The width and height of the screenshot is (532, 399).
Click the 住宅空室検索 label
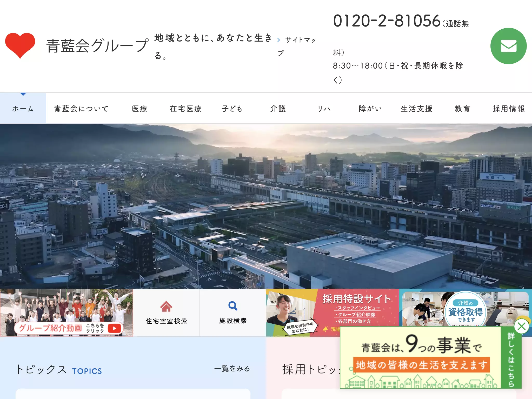166,321
